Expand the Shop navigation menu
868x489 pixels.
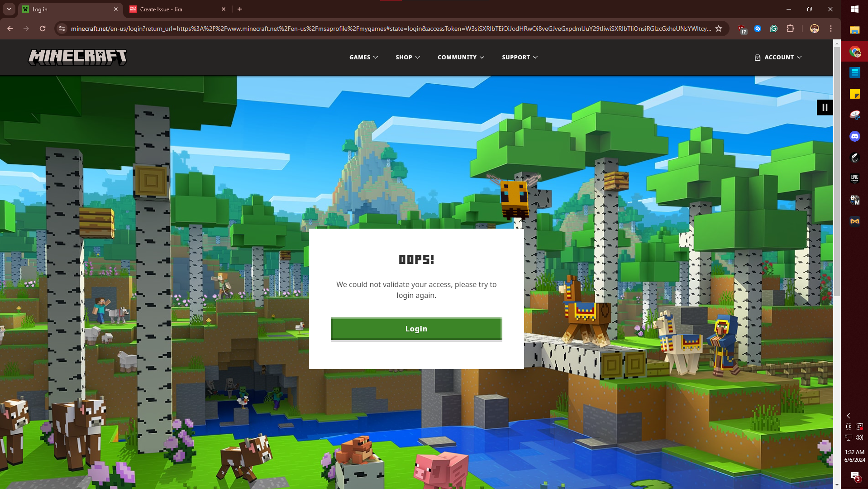(407, 58)
